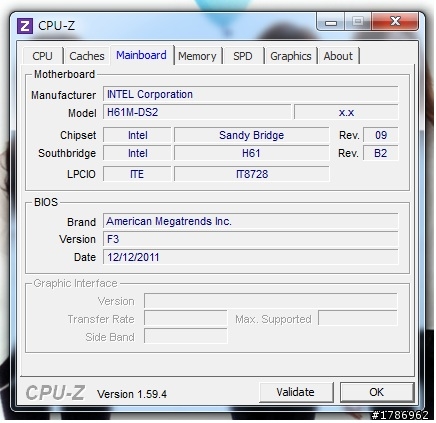Select the Mainboard tab
The width and height of the screenshot is (436, 423).
pos(142,55)
